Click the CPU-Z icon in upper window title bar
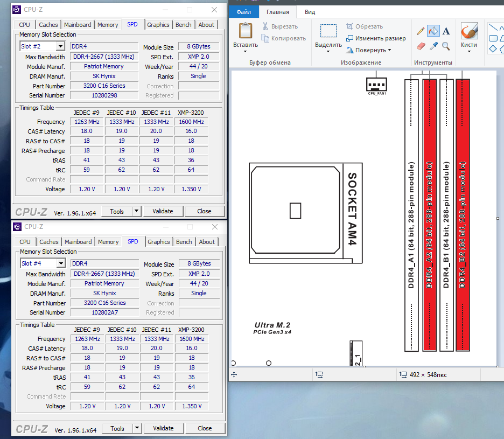504x439 pixels. coord(17,10)
